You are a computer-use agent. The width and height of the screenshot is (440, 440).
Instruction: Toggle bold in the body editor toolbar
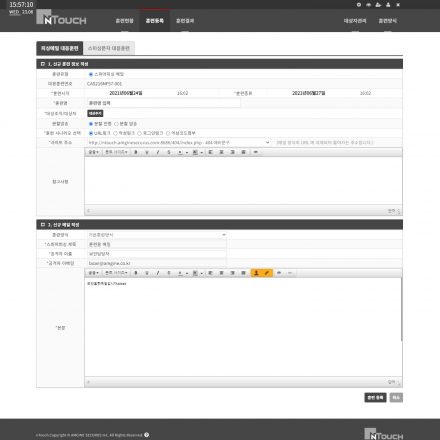point(136,273)
